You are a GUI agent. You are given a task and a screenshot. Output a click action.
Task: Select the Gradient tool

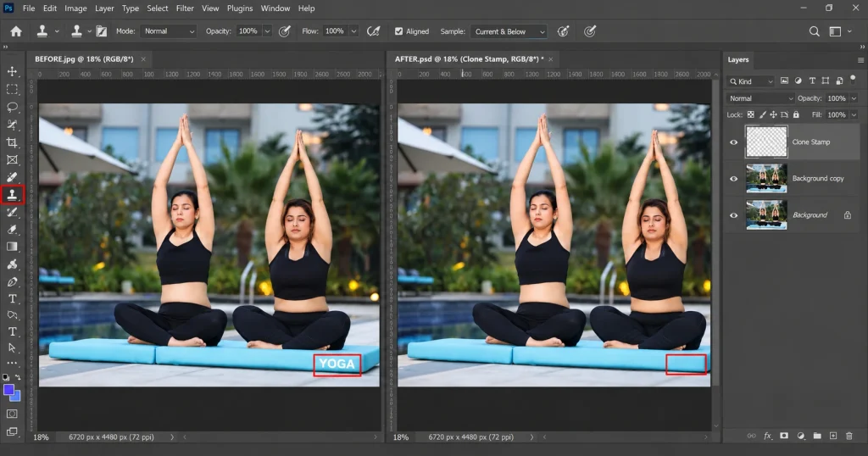coord(12,247)
